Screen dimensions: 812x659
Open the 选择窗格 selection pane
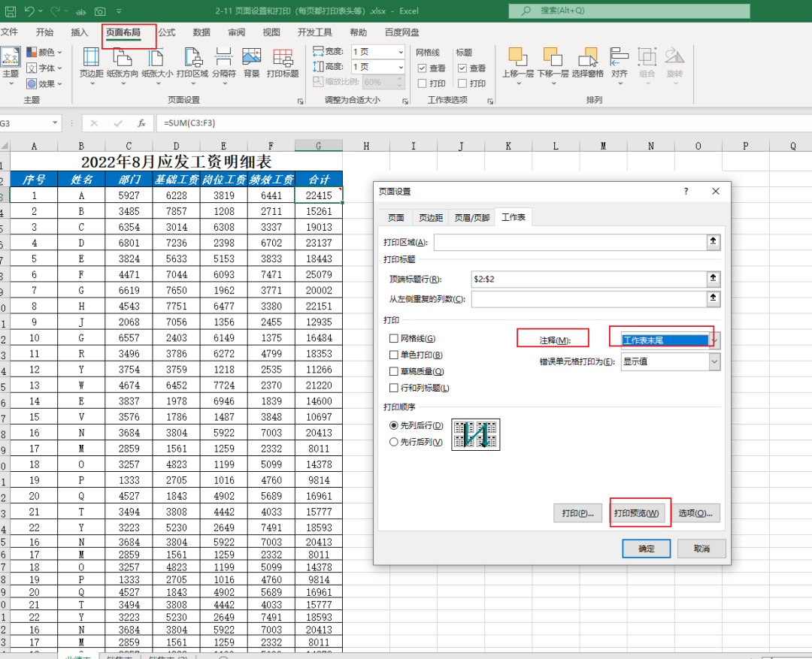pyautogui.click(x=588, y=63)
